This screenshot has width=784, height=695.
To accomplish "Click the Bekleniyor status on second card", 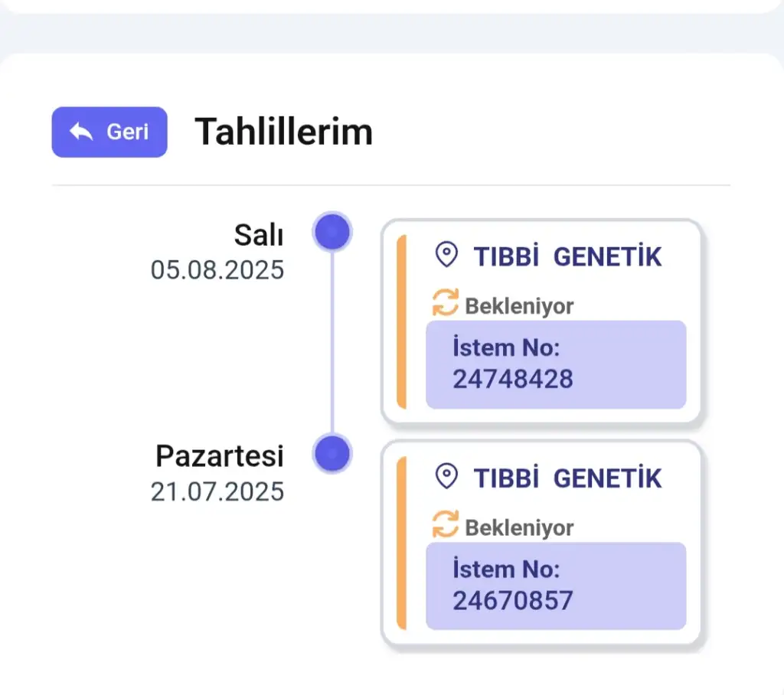I will point(519,527).
